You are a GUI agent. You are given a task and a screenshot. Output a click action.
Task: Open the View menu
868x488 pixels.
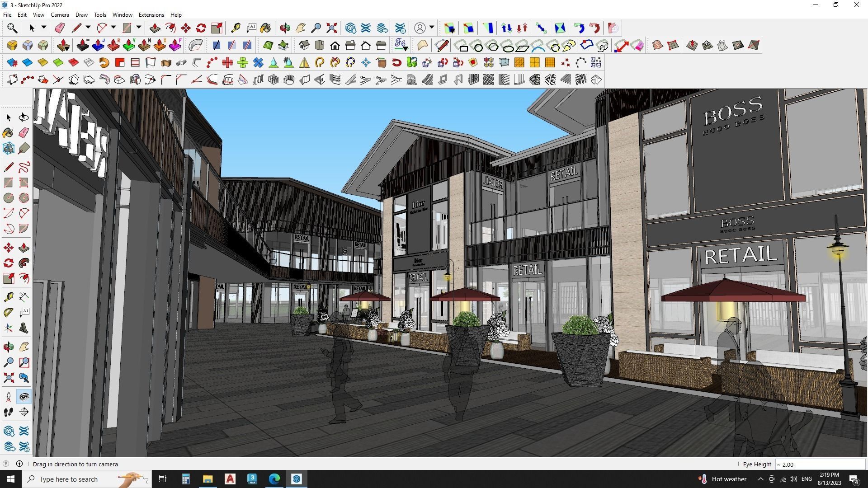click(x=38, y=15)
